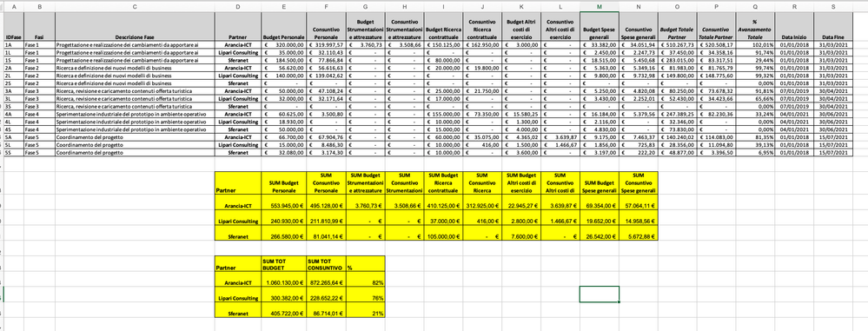The width and height of the screenshot is (868, 331).
Task: Click the Budget Personale header cell
Action: tap(283, 26)
